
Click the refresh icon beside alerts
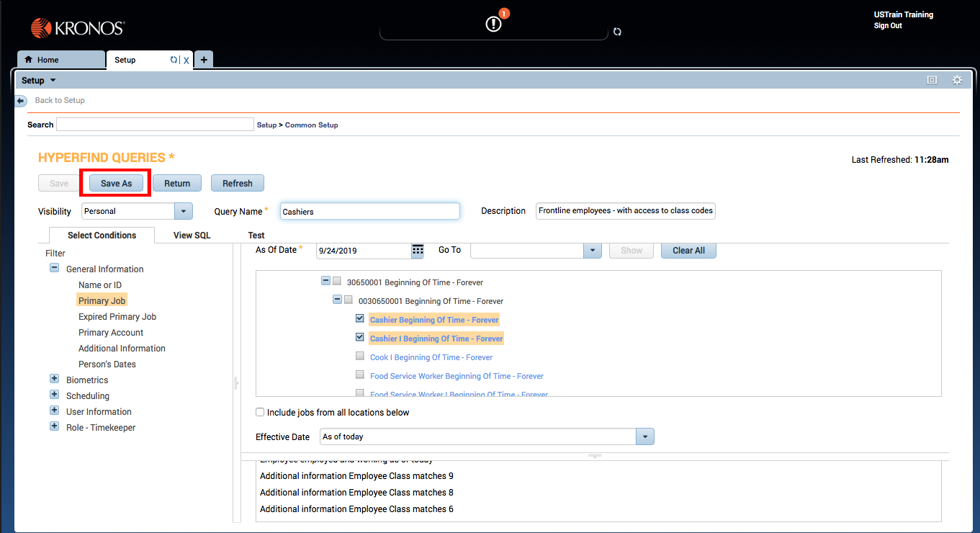[617, 32]
